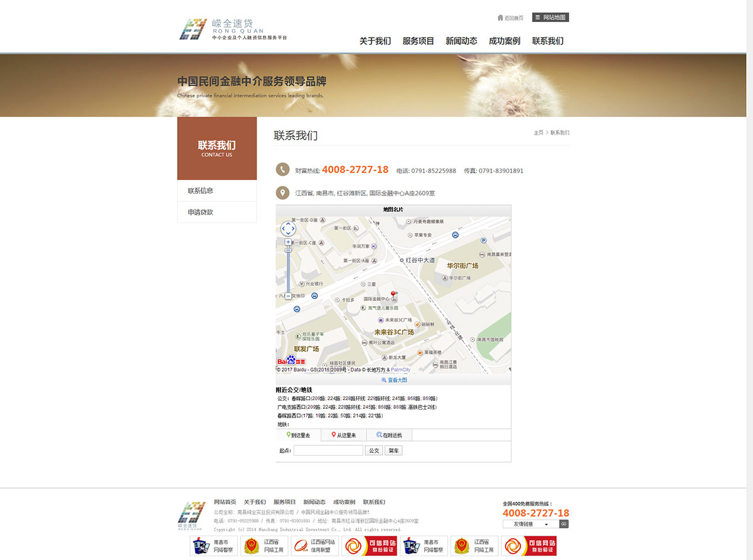Switch to the 从这里来 tab
The height and width of the screenshot is (560, 753).
pos(343,435)
